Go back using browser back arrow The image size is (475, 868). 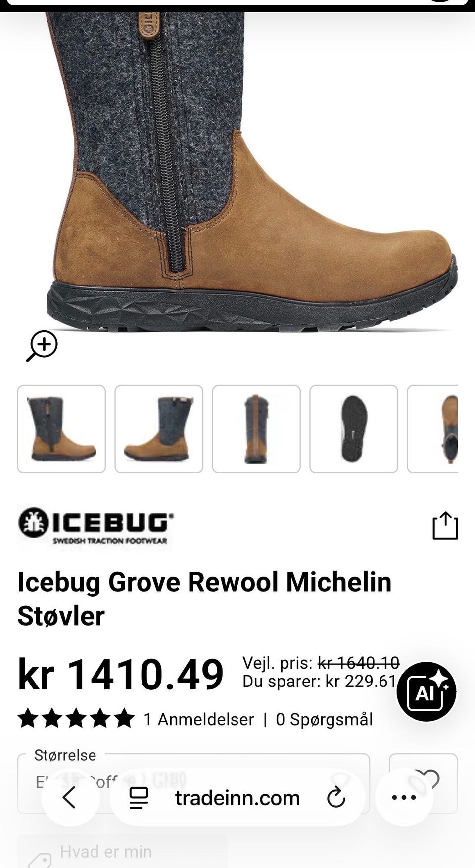coord(70,798)
